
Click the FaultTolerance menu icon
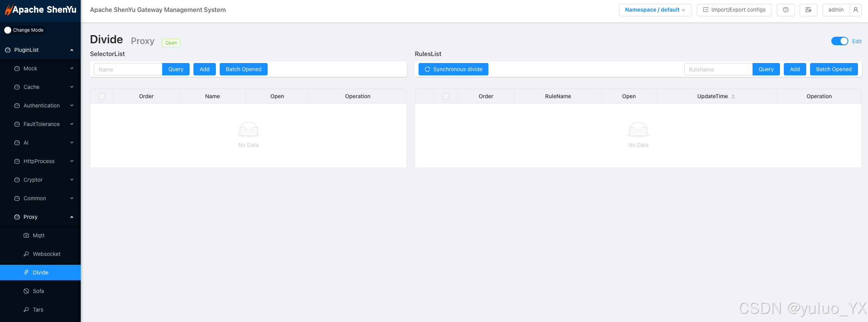coord(17,124)
